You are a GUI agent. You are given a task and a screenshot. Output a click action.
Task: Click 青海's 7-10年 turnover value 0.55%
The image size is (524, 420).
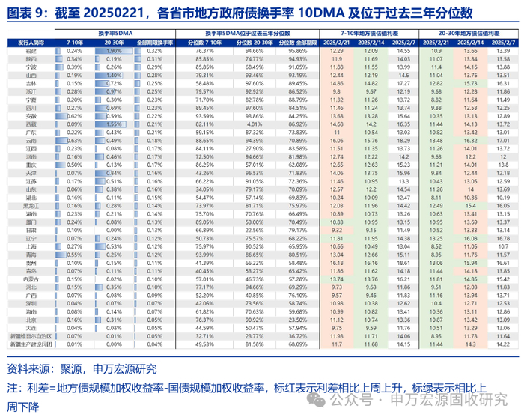[x=74, y=255]
